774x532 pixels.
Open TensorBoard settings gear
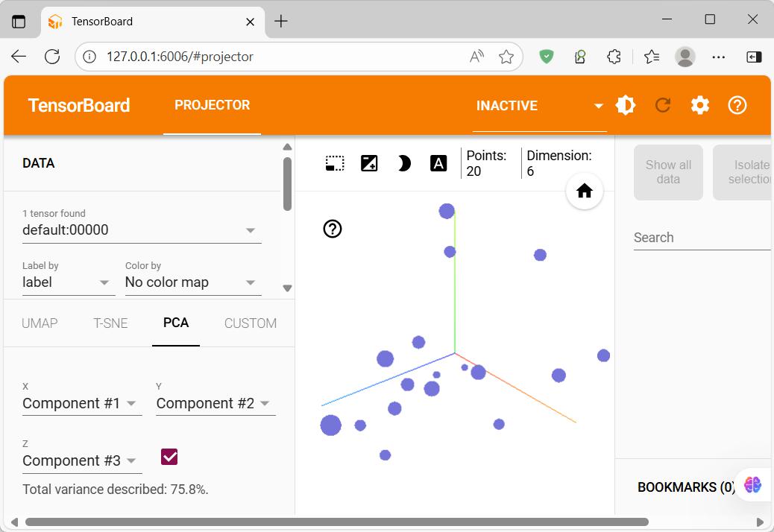[x=700, y=105]
